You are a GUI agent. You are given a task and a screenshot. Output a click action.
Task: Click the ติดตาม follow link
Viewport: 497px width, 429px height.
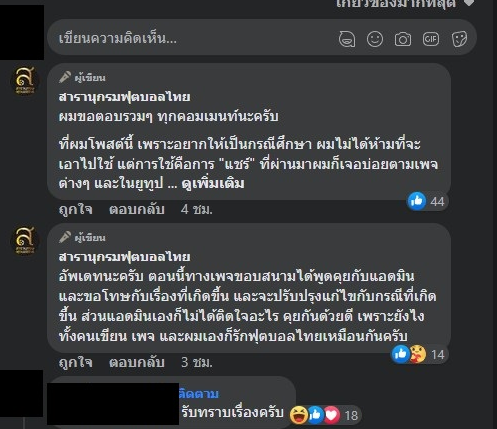point(199,394)
